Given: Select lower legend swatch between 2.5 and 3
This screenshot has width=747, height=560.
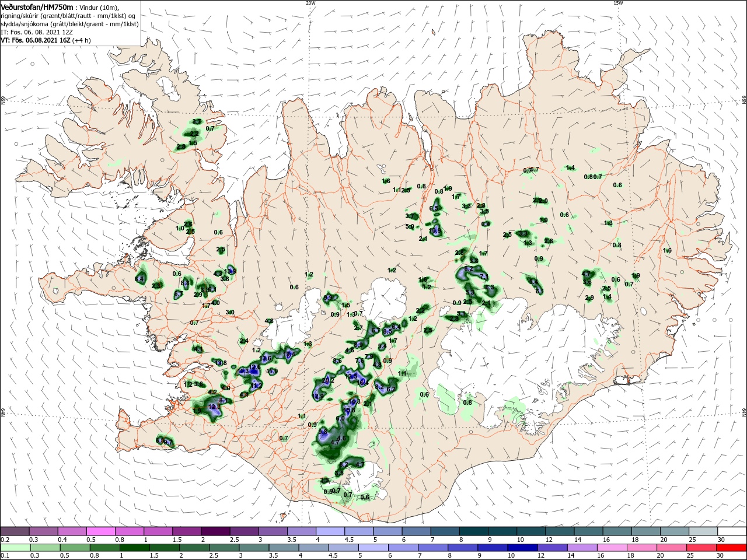Looking at the screenshot, I should point(224,548).
